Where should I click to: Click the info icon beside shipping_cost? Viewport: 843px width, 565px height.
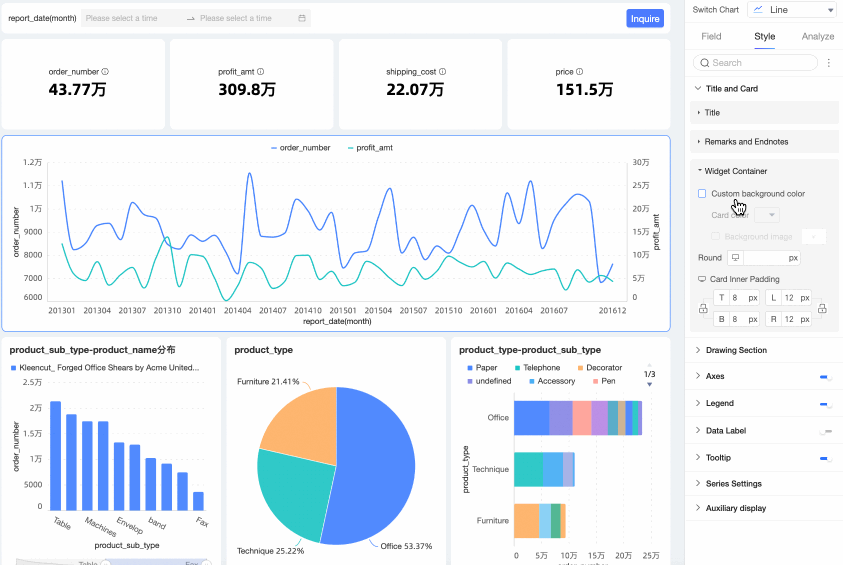click(x=442, y=71)
